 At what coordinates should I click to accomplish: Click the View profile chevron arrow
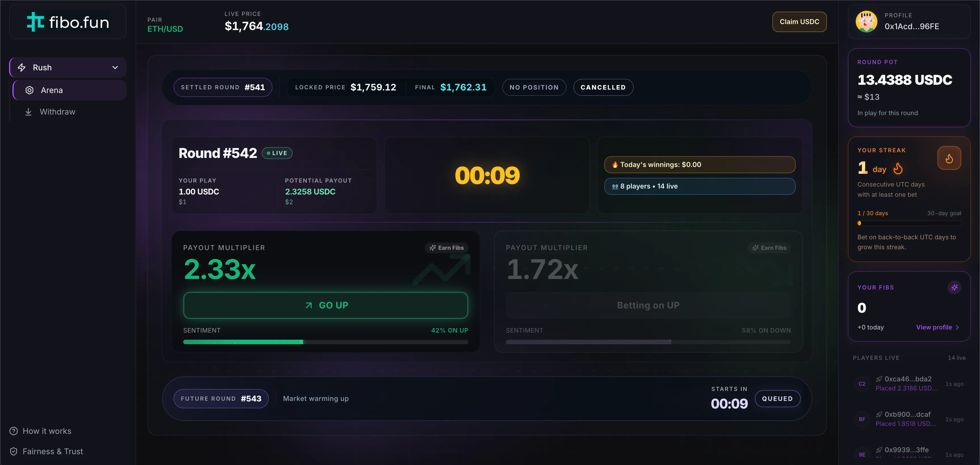957,327
